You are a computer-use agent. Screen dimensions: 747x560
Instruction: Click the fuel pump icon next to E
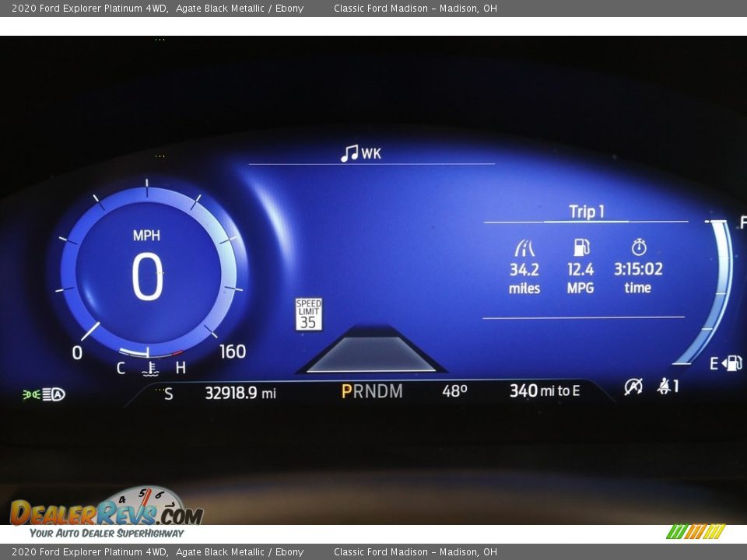pyautogui.click(x=732, y=363)
